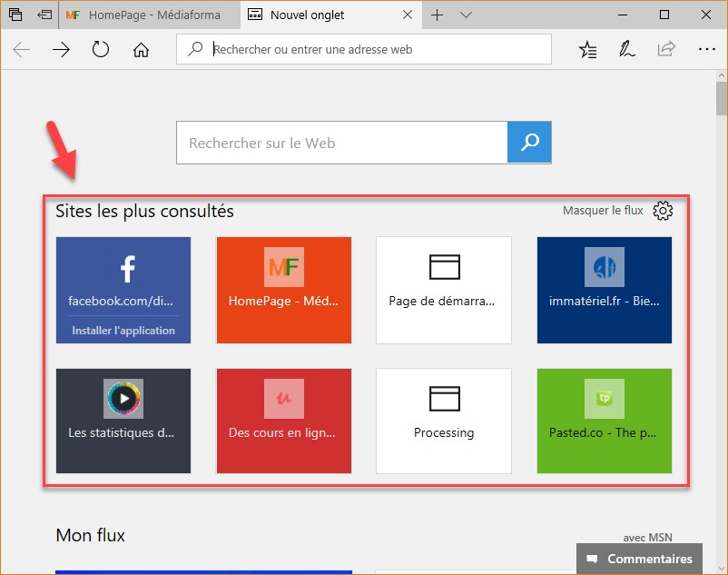Hide the feed via Masquer le flux
Image resolution: width=728 pixels, height=575 pixels.
[603, 211]
